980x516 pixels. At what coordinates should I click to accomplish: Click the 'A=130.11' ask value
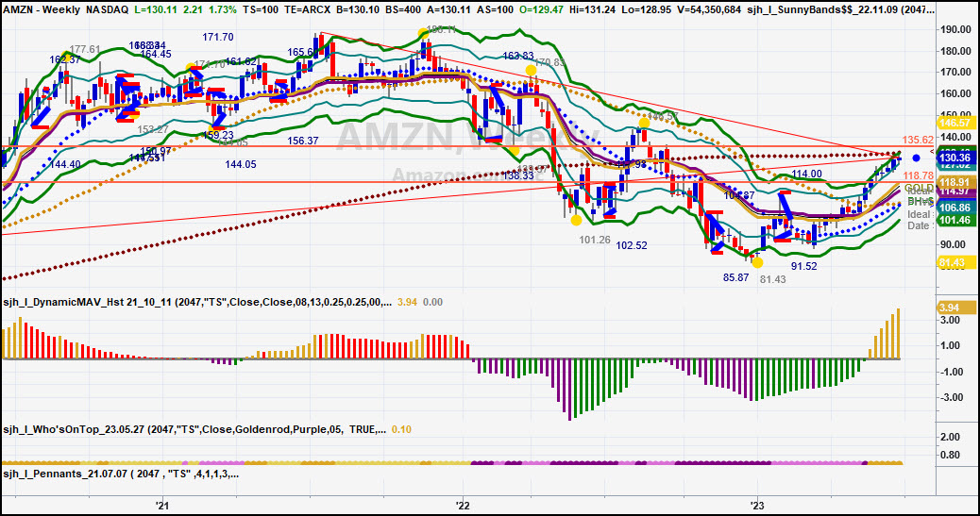(448, 10)
